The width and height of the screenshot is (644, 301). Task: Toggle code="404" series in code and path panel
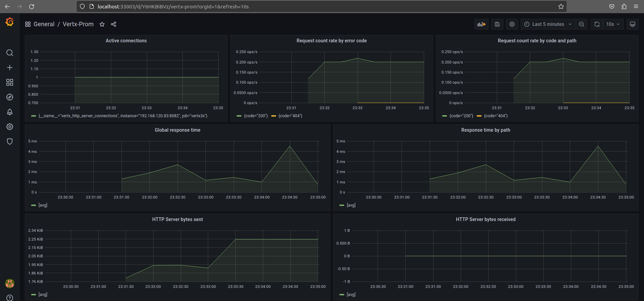[496, 116]
